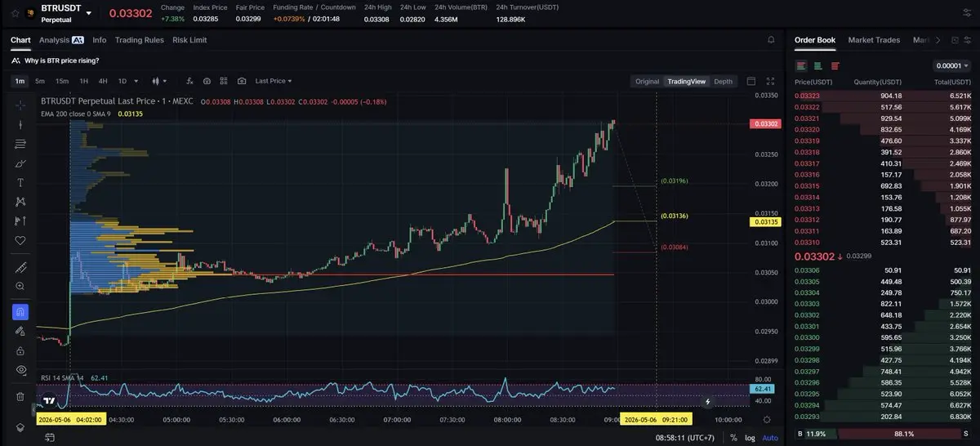980x446 pixels.
Task: Click the 0.03323 ask price row
Action: pos(884,96)
